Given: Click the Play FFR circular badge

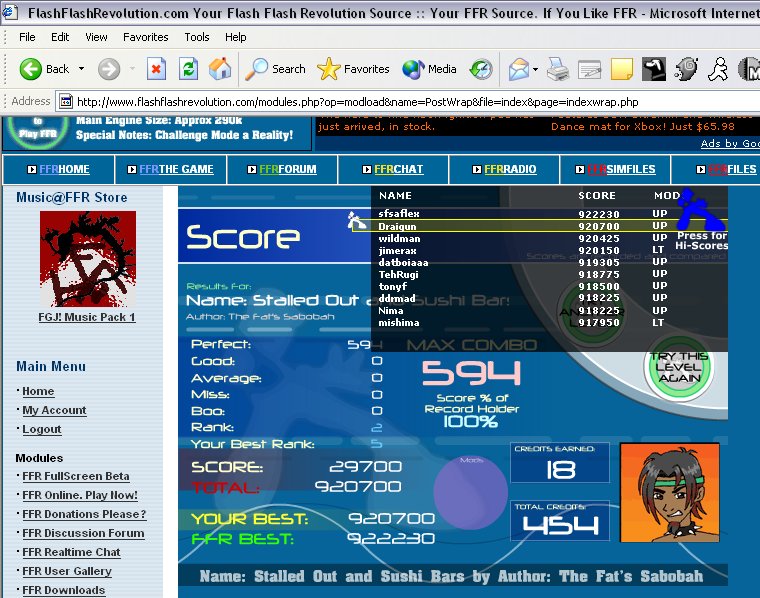Looking at the screenshot, I should (38, 131).
